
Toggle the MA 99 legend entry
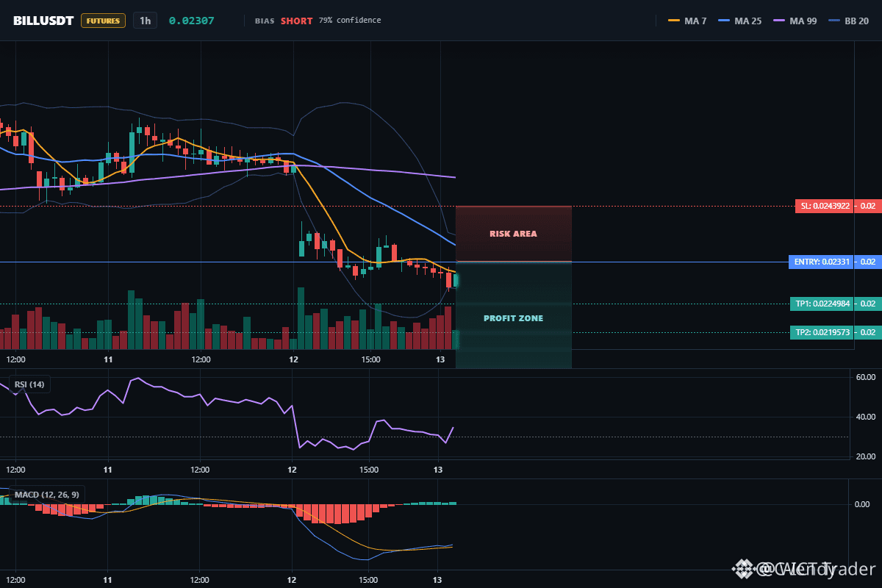coord(794,21)
